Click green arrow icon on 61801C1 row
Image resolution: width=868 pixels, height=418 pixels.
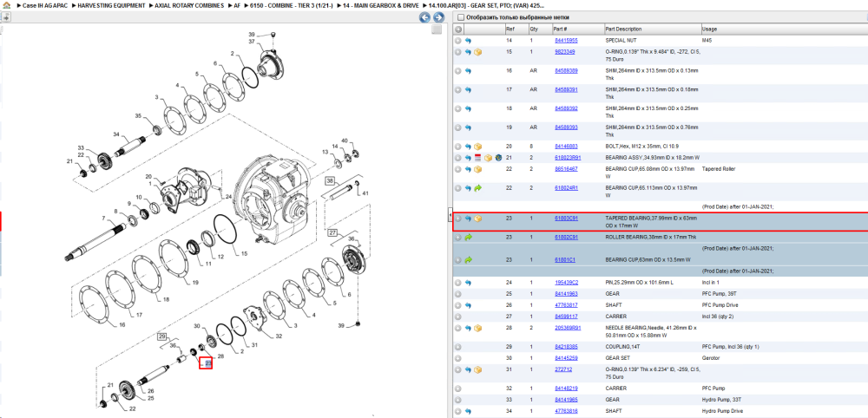(468, 260)
